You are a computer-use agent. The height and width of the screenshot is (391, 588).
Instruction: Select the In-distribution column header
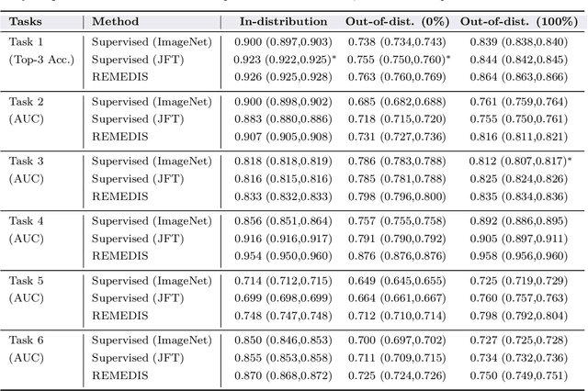283,21
